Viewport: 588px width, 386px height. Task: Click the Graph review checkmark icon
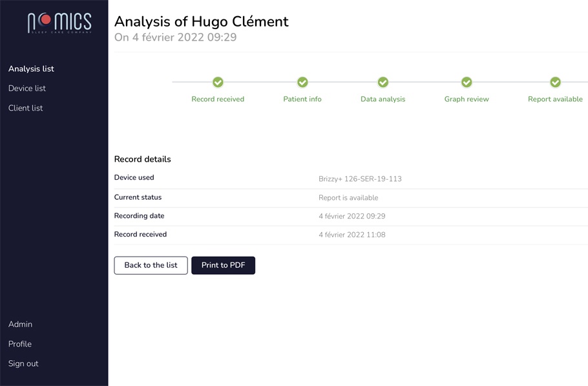(467, 82)
